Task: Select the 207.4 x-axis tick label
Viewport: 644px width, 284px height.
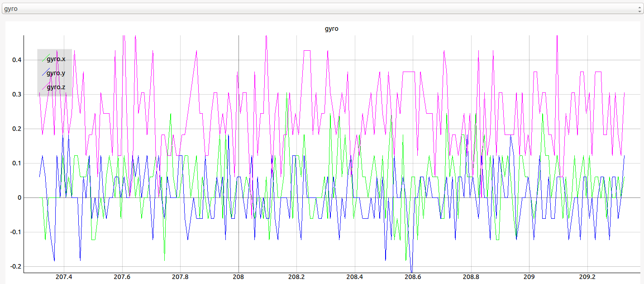Action: 63,277
